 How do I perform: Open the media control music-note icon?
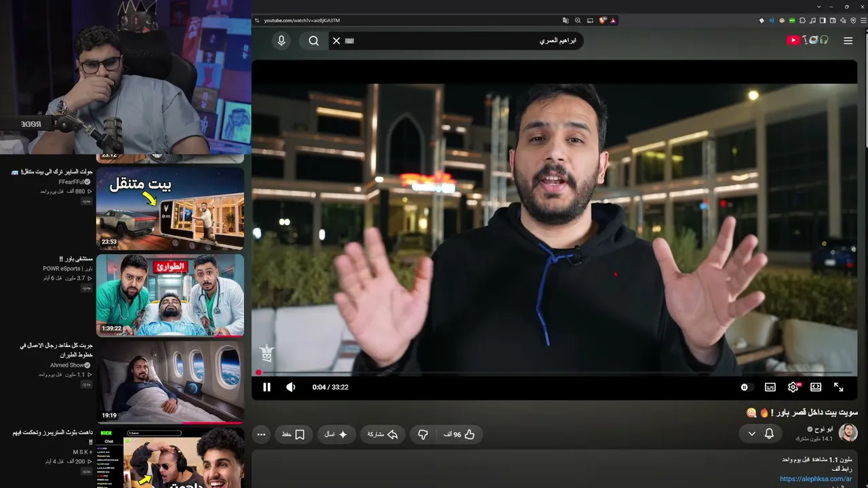(812, 20)
